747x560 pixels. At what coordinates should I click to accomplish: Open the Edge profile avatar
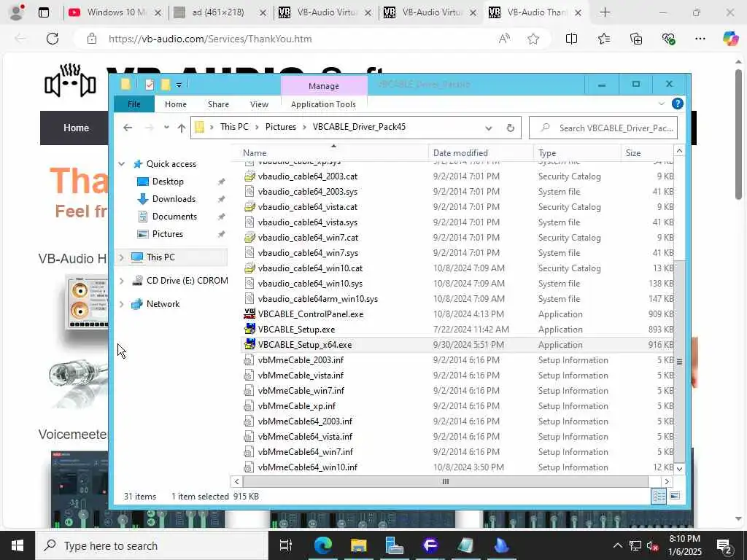click(17, 12)
